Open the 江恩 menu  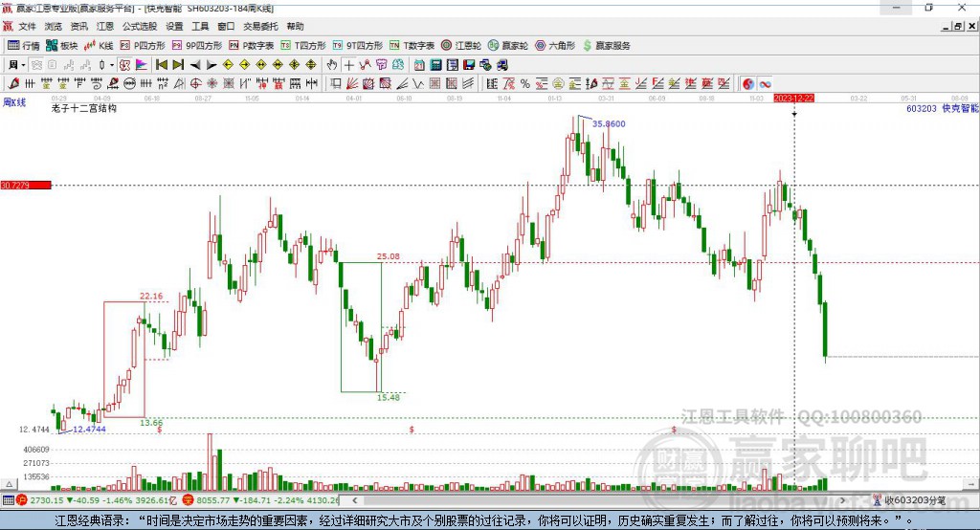pyautogui.click(x=105, y=26)
